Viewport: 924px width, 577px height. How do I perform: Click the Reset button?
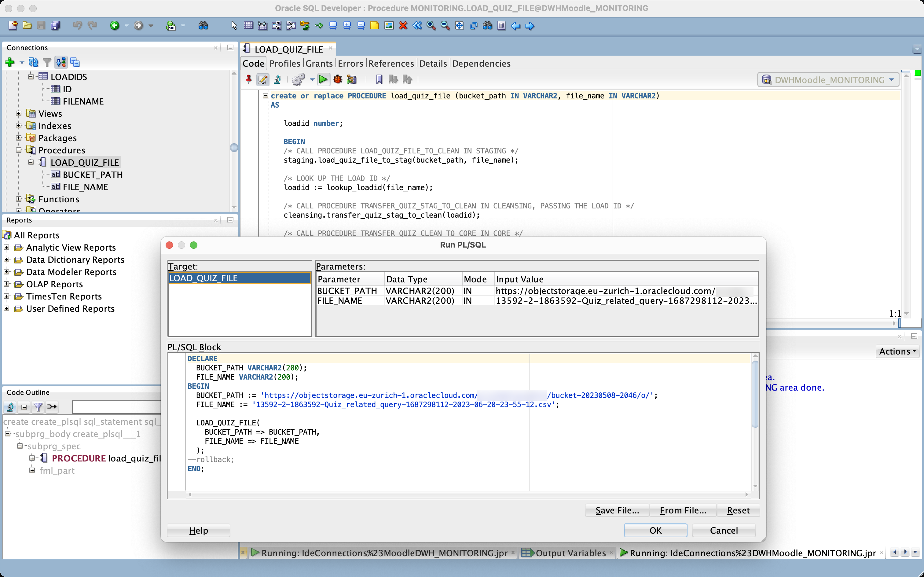point(738,510)
